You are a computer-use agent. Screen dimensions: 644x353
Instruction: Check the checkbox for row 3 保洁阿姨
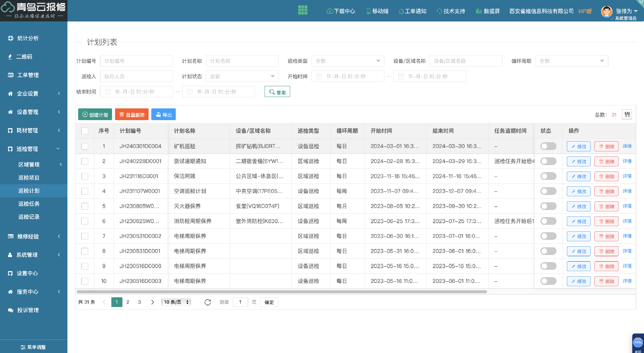point(85,176)
